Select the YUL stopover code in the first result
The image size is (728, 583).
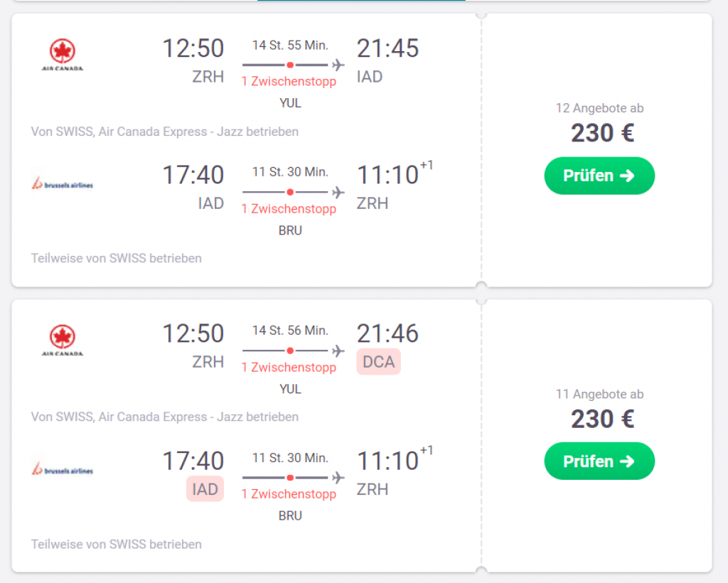[290, 103]
